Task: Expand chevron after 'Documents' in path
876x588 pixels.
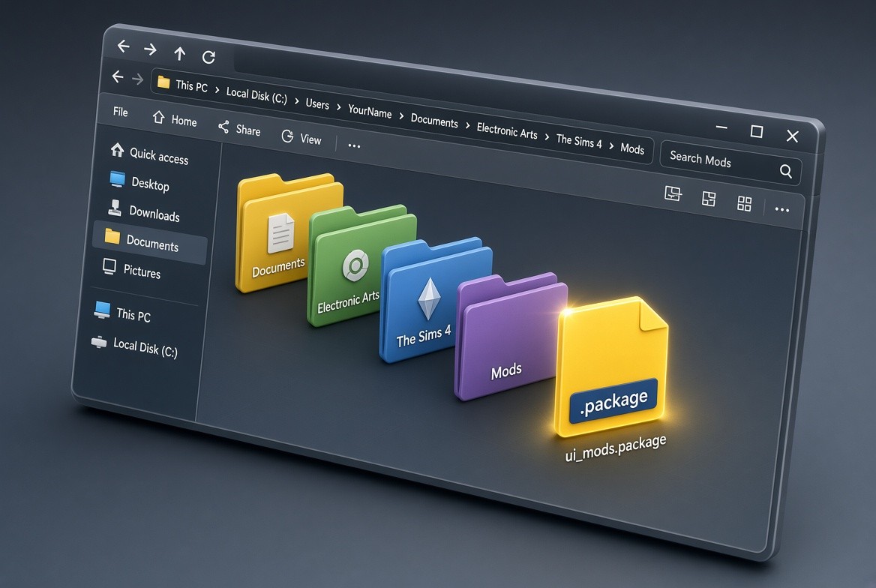Action: click(x=467, y=125)
